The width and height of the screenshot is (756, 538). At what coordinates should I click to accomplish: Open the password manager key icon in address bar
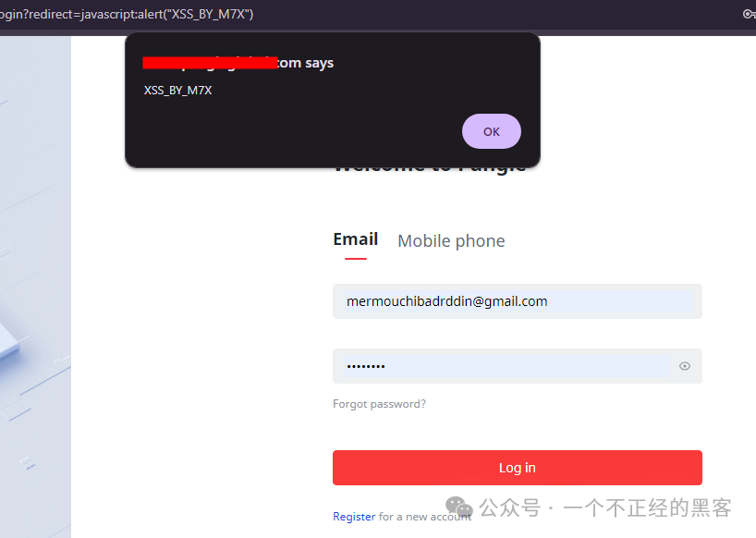(749, 14)
